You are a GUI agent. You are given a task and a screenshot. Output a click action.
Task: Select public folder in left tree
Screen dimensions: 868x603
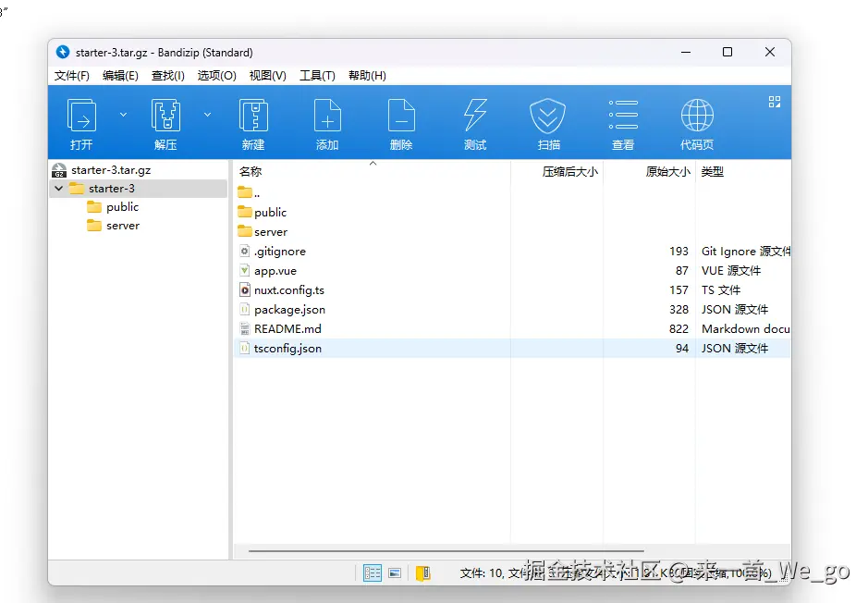(x=122, y=207)
